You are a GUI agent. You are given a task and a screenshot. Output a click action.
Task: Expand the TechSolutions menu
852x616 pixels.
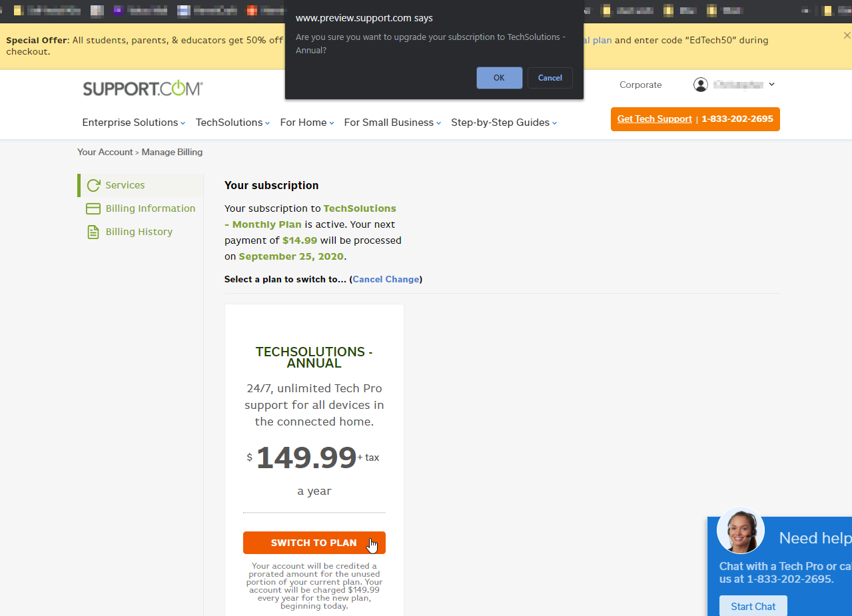(232, 123)
